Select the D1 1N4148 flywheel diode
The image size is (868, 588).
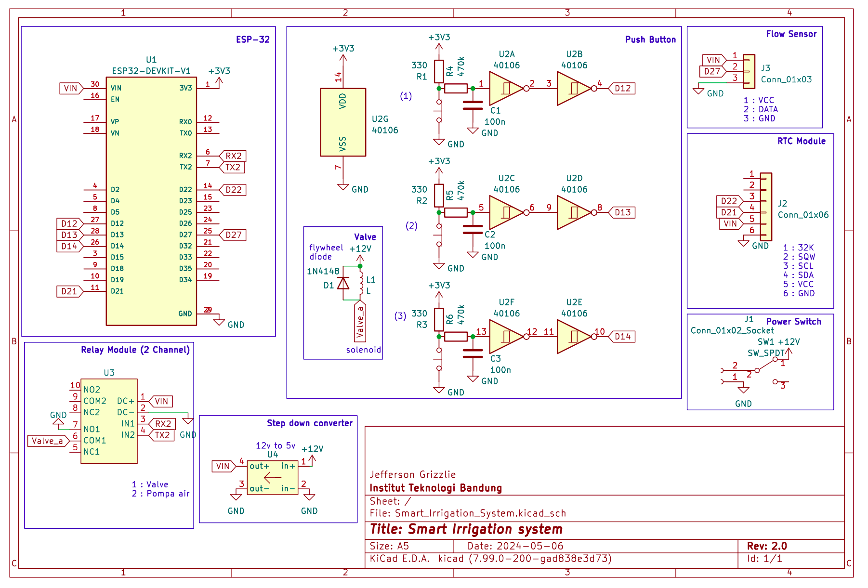click(x=343, y=283)
